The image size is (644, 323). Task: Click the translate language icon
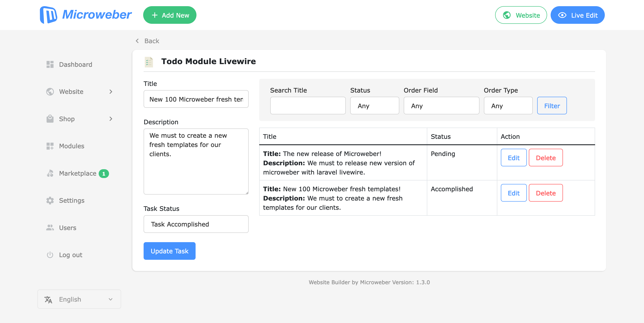(x=48, y=299)
